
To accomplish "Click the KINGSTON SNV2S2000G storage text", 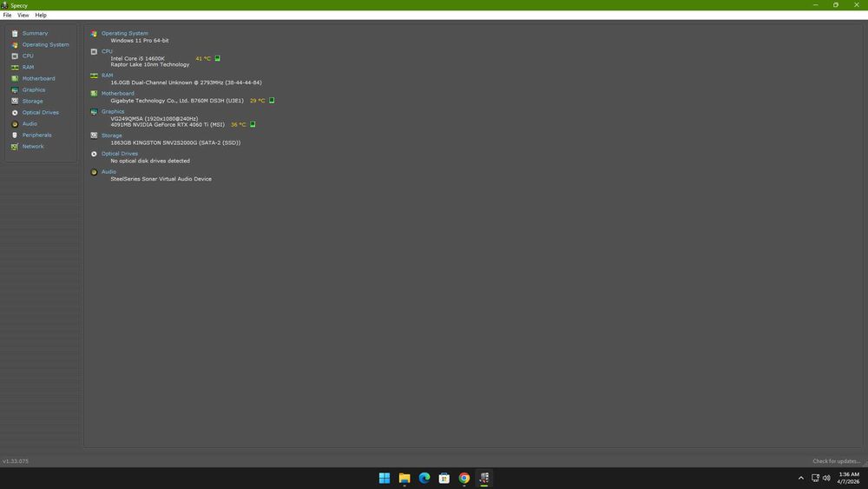I will [175, 142].
